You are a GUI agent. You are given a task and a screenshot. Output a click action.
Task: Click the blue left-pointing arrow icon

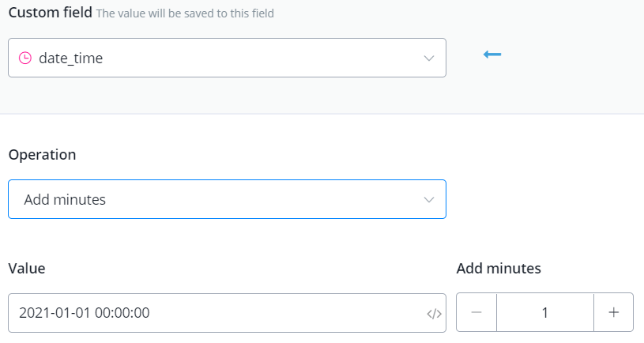point(492,55)
